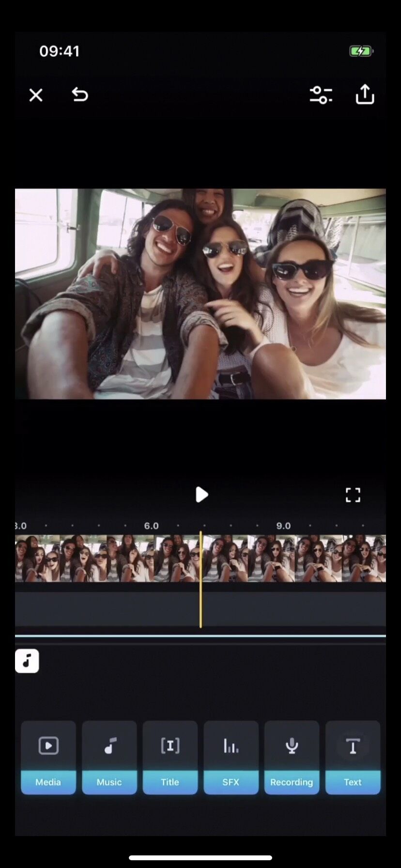This screenshot has height=868, width=401.
Task: Undo the last edit
Action: click(80, 94)
